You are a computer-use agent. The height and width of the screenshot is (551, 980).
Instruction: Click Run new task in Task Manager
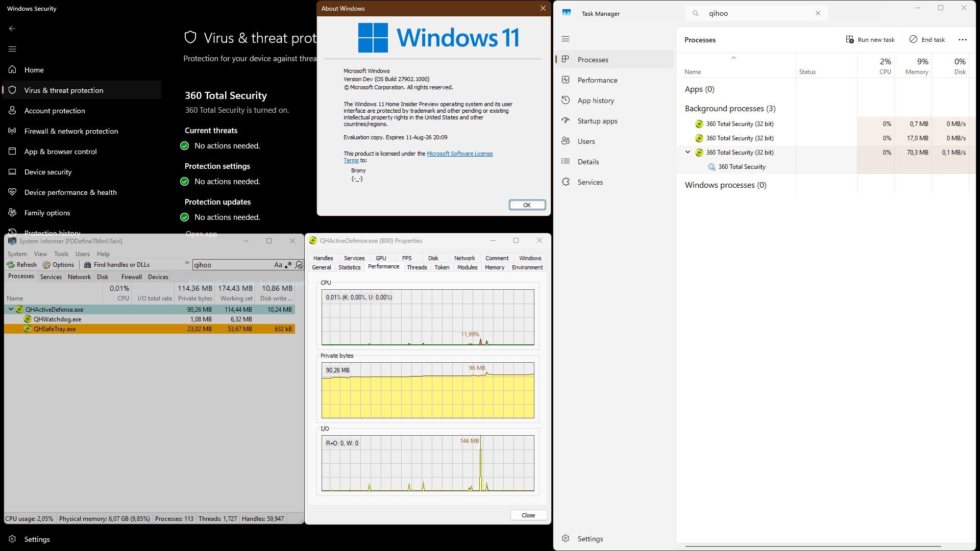coord(870,40)
